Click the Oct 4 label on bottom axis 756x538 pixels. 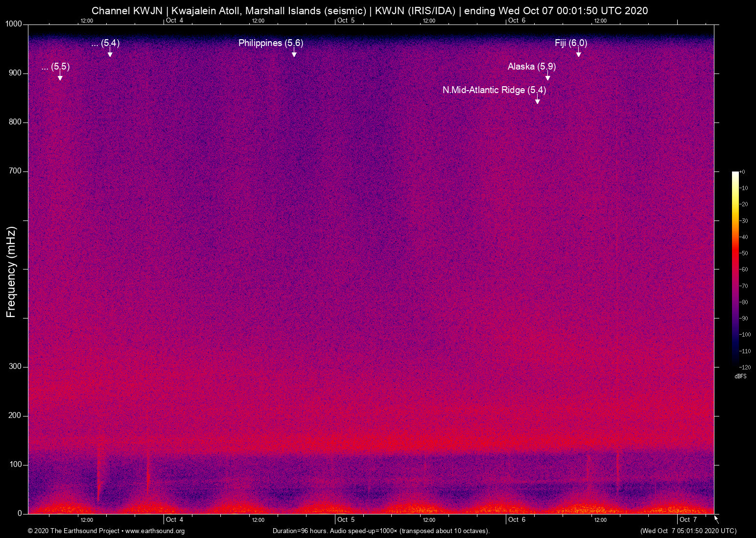(175, 520)
